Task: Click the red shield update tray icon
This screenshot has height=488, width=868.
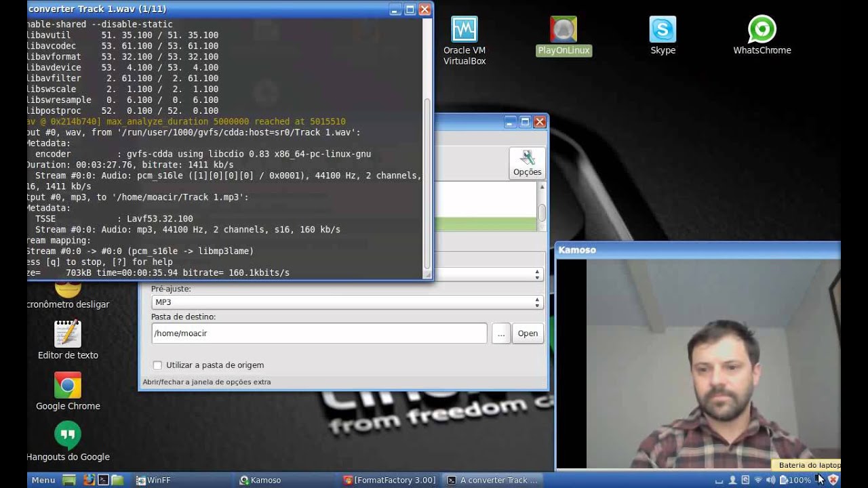Action: tap(833, 480)
